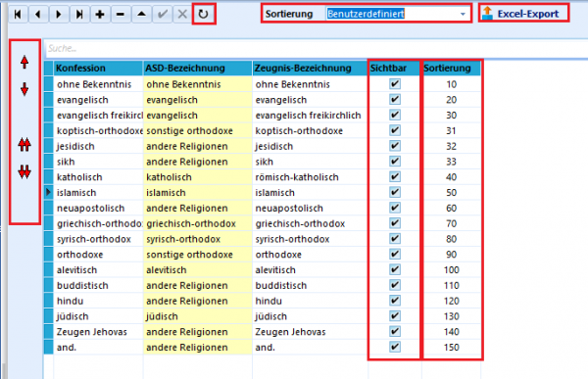This screenshot has width=588, height=379.
Task: Jump to the first record in the navigator
Action: coord(18,15)
